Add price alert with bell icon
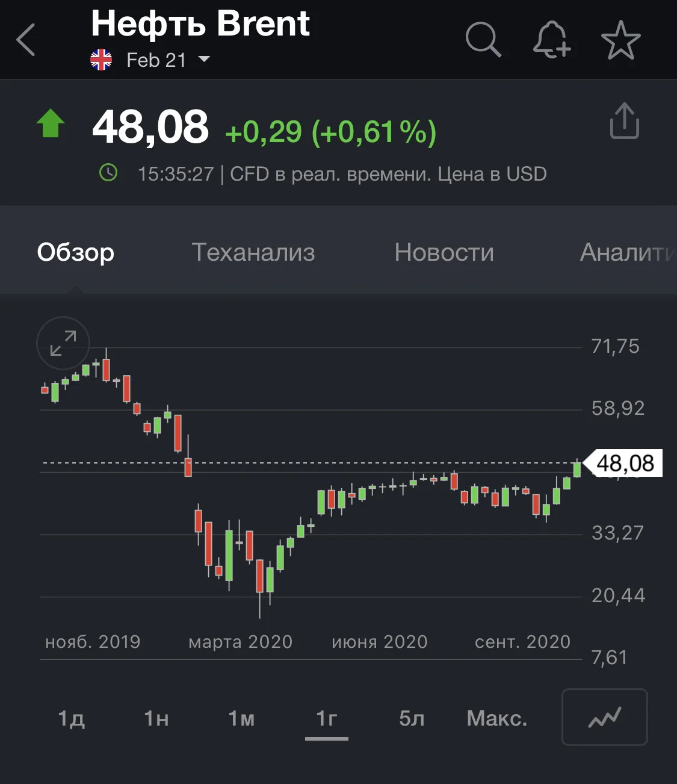 552,40
